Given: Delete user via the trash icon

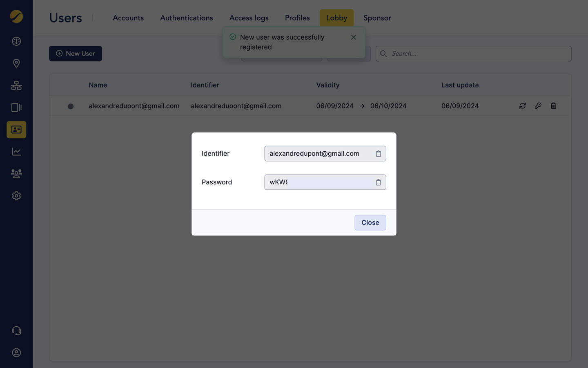Looking at the screenshot, I should (553, 105).
